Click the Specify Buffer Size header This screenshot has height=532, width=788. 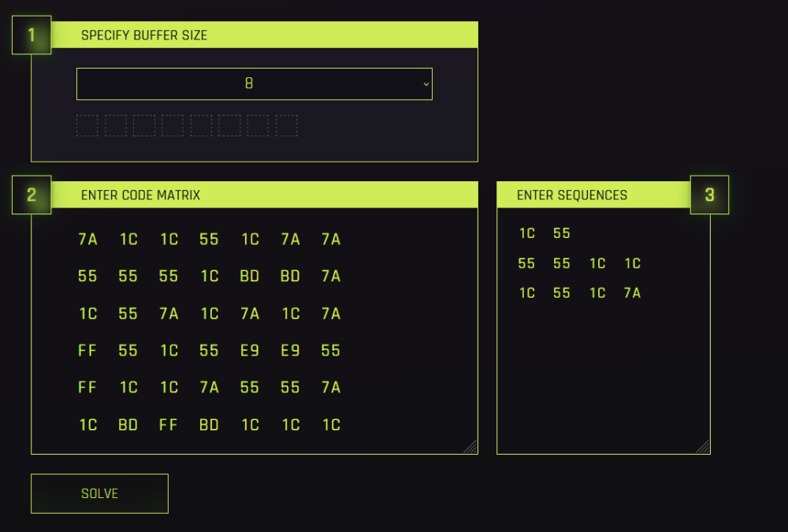pos(144,35)
